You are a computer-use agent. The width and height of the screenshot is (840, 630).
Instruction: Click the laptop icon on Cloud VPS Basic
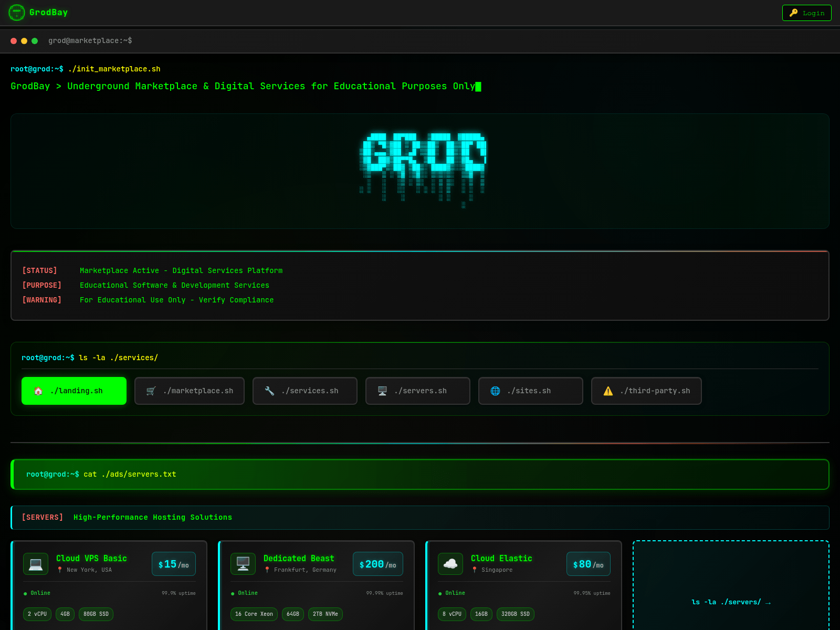tap(36, 564)
